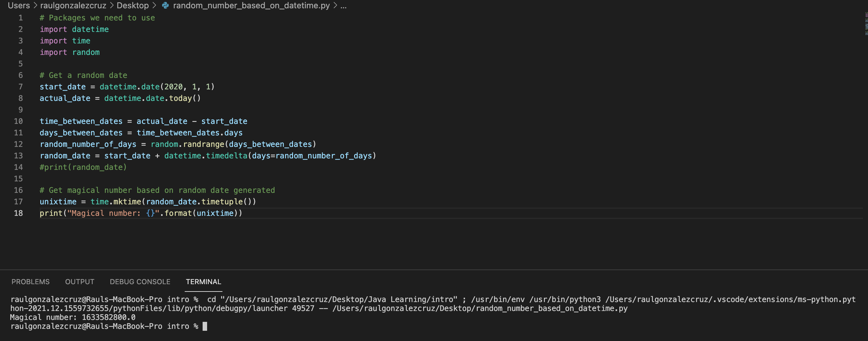Screen dimensions: 868x341
Task: Switch to the OUTPUT tab
Action: coord(80,282)
